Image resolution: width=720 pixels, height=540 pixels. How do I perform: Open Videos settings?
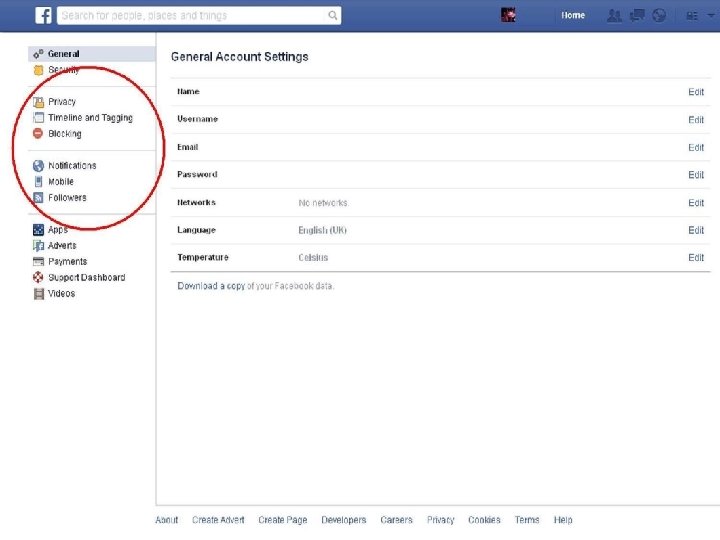[62, 293]
